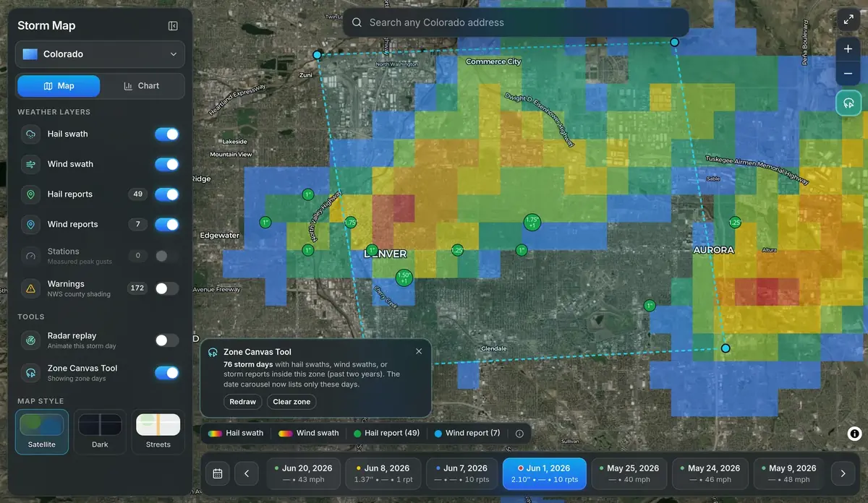Click the teal zone canvas button below zoom controls
Viewport: 868px width, 503px height.
coord(848,103)
